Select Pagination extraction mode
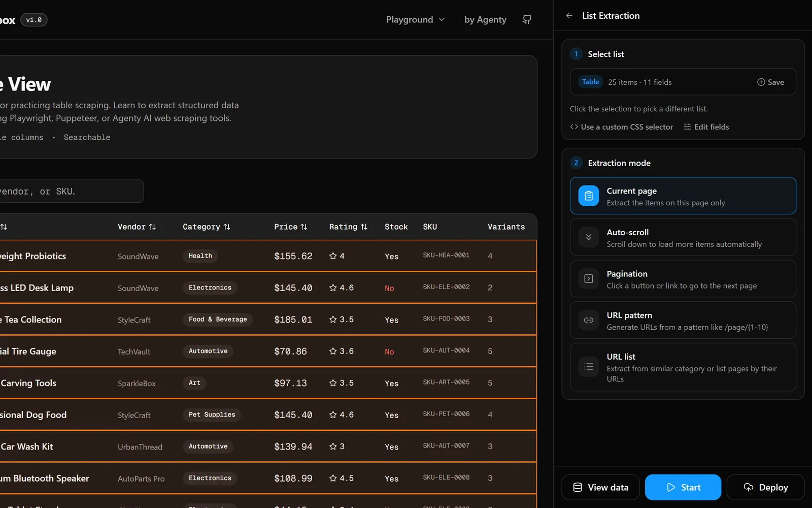The width and height of the screenshot is (812, 508). tap(683, 279)
